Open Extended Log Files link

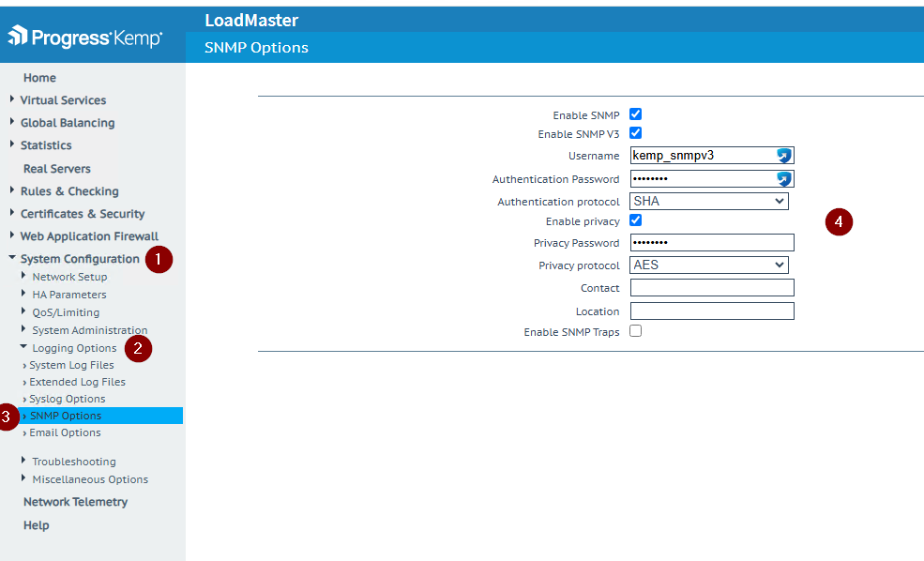(x=77, y=382)
